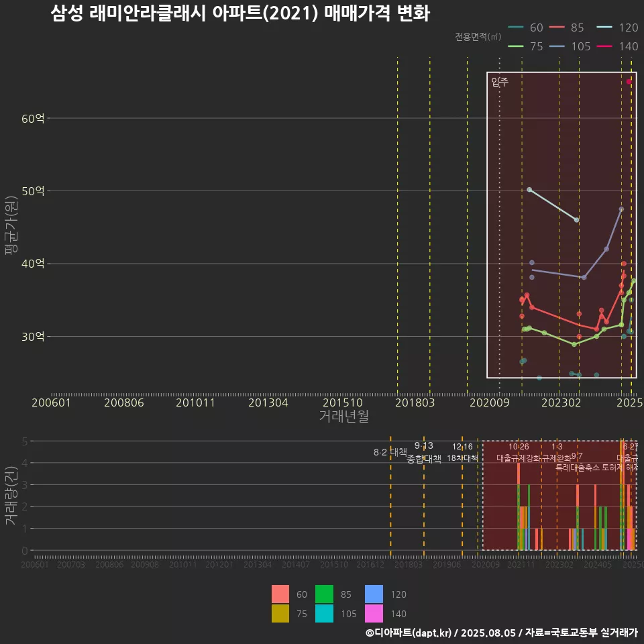Click the green 85 square in bottom legend
Image resolution: width=644 pixels, height=644 pixels.
coord(324,594)
